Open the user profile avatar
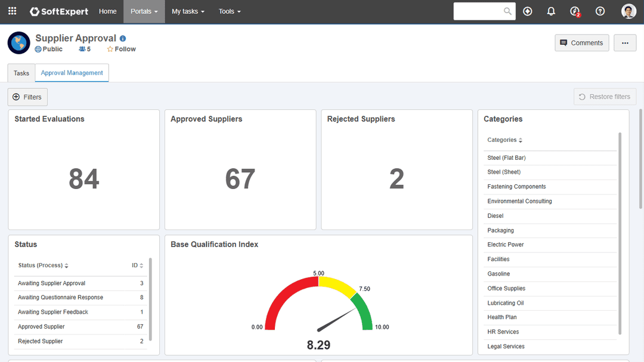The height and width of the screenshot is (362, 644). (x=628, y=11)
